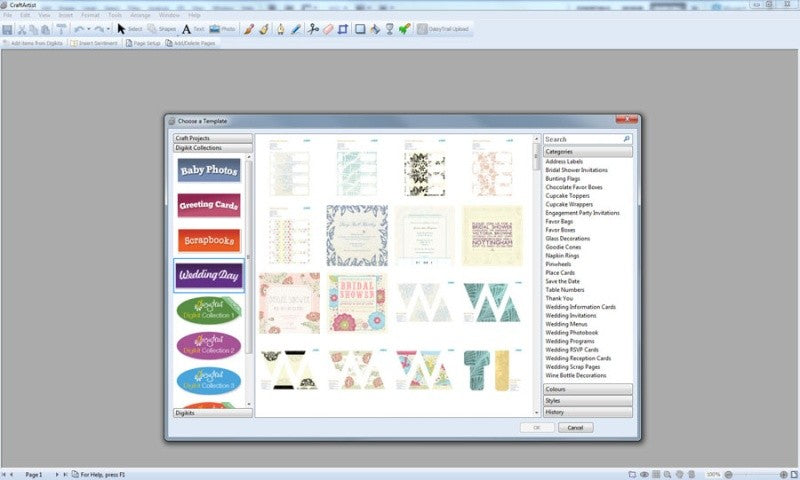Select the black scissors cutting tool

(313, 29)
